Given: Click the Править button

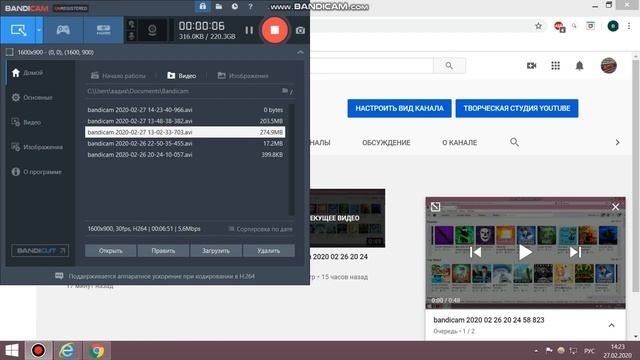Looking at the screenshot, I should pyautogui.click(x=163, y=251).
